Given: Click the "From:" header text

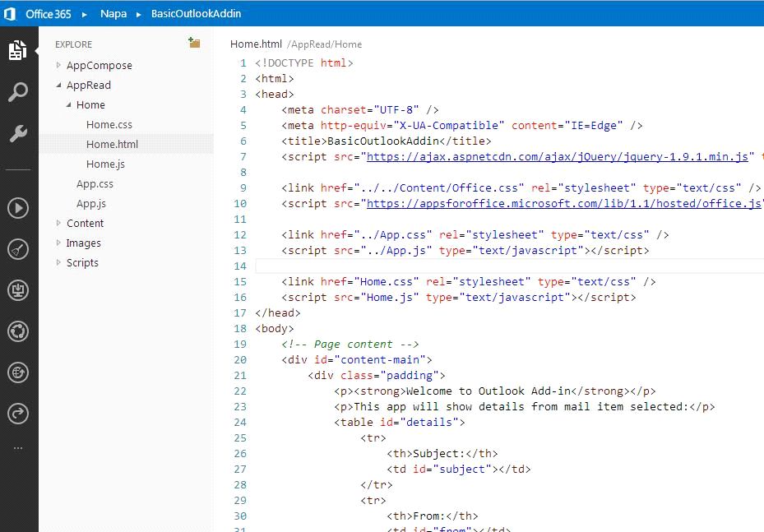Looking at the screenshot, I should pyautogui.click(x=429, y=516).
